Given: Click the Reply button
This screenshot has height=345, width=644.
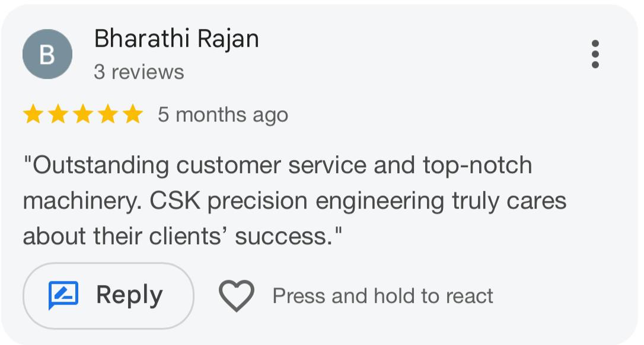Looking at the screenshot, I should tap(108, 294).
